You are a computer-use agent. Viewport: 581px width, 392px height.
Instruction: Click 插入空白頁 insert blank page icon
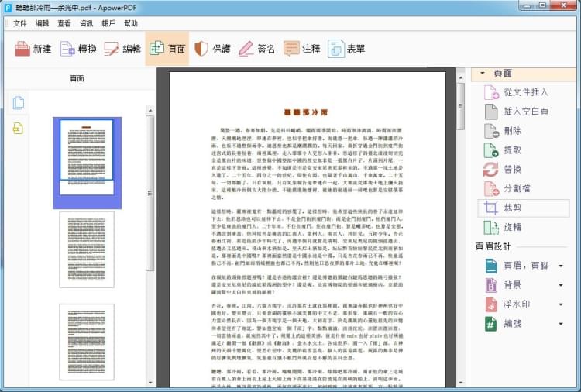[491, 112]
